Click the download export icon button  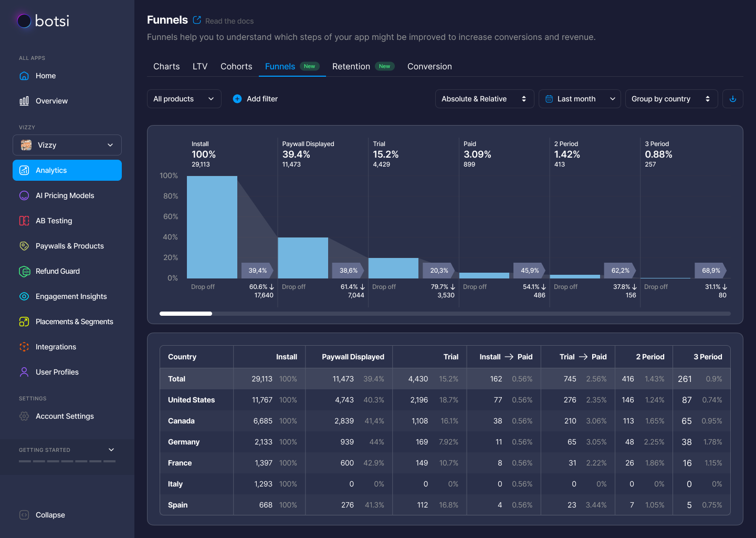732,99
